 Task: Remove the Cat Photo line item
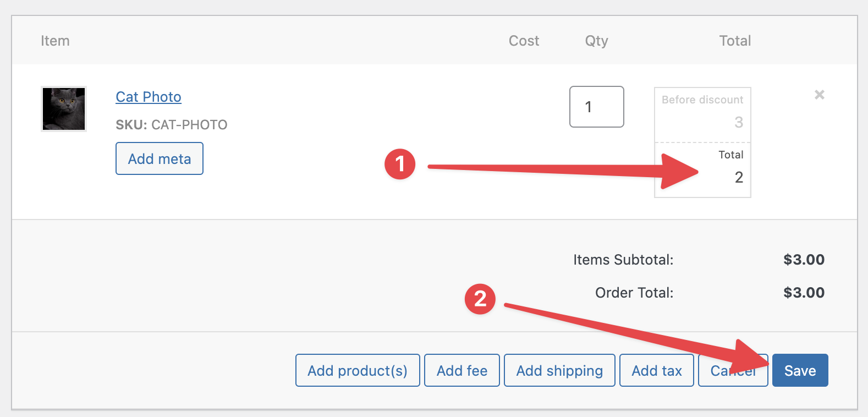tap(819, 95)
